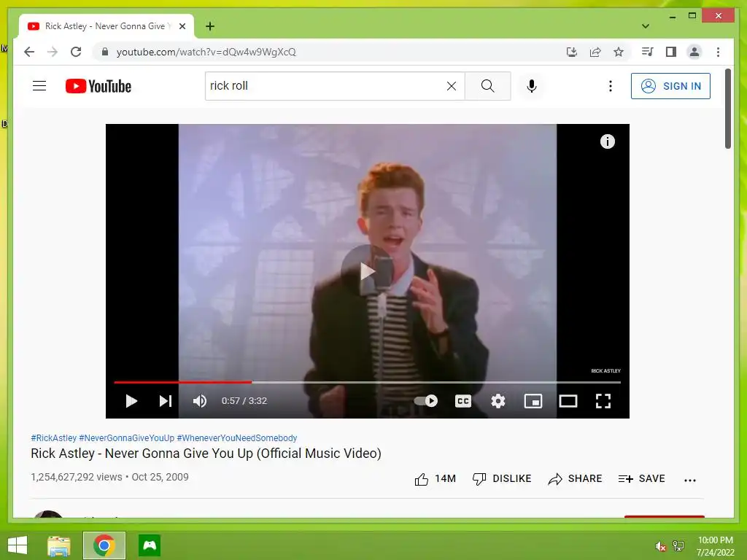
Task: Enable miniplayer mode
Action: tap(533, 401)
